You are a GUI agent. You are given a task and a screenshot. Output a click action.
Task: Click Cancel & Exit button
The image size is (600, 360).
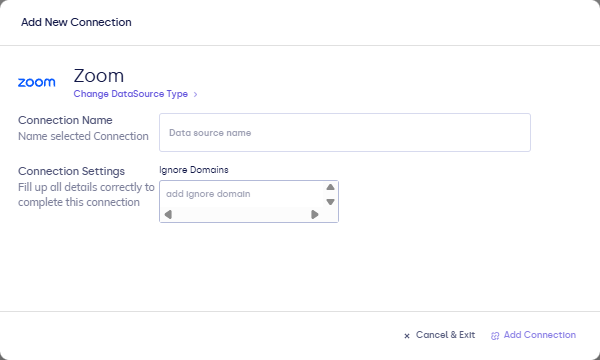(x=439, y=335)
